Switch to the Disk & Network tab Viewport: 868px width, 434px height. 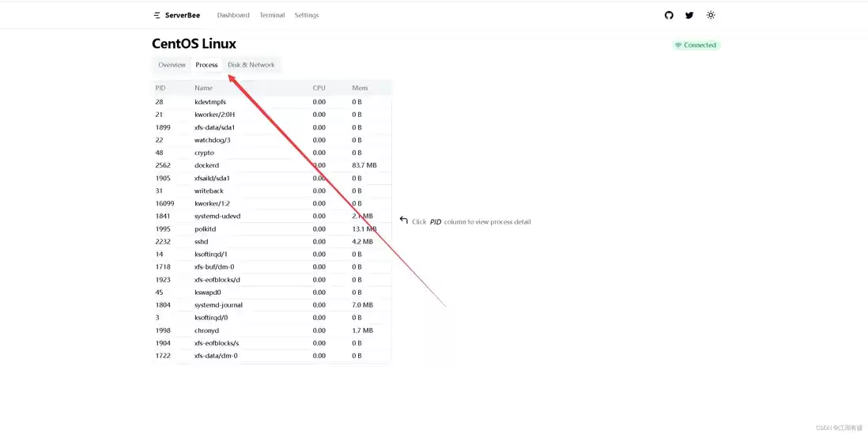251,65
